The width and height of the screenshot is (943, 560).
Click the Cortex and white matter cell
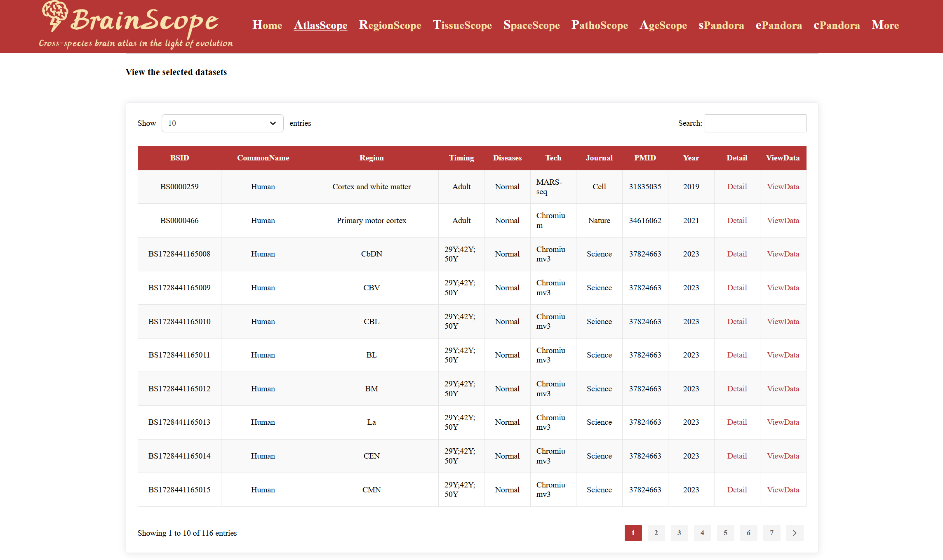[x=372, y=187]
